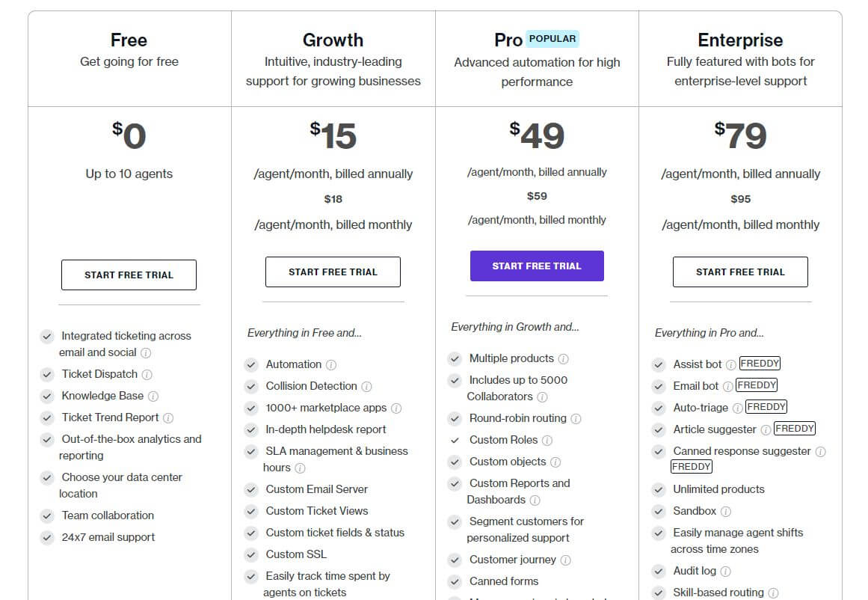Viewport: 868px width, 600px height.
Task: View the Multiple products info tooltip
Action: (562, 358)
